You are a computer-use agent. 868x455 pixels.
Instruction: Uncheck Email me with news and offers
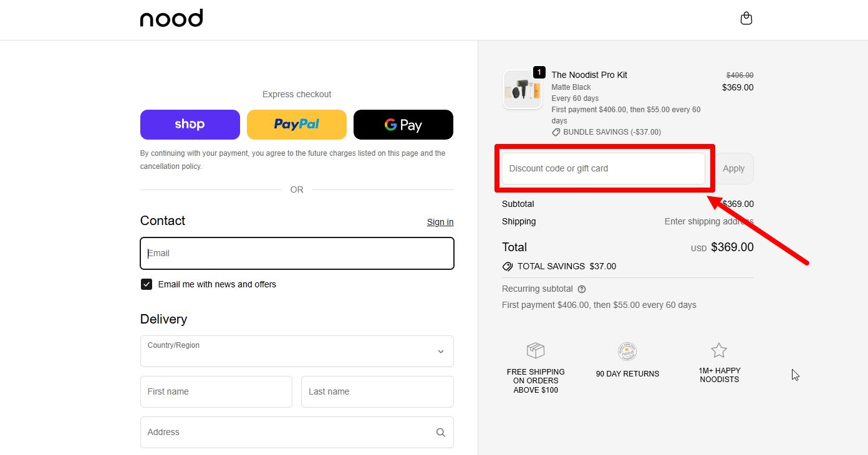coord(146,284)
